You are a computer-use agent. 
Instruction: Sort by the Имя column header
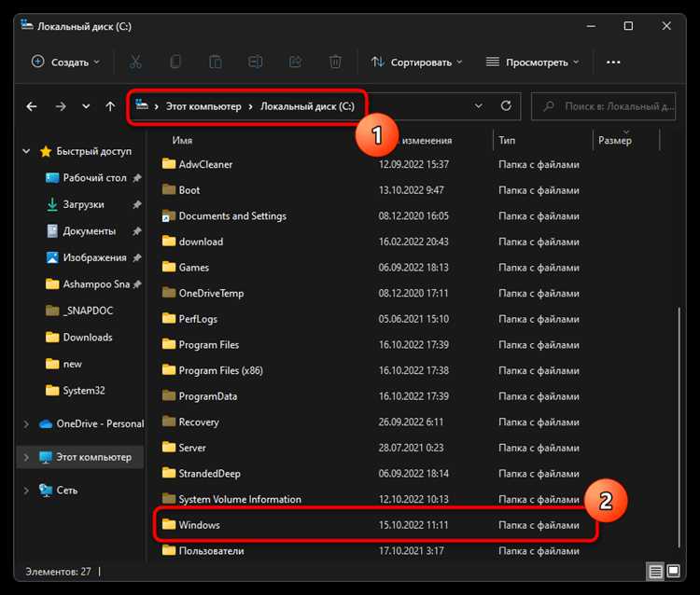[x=182, y=140]
